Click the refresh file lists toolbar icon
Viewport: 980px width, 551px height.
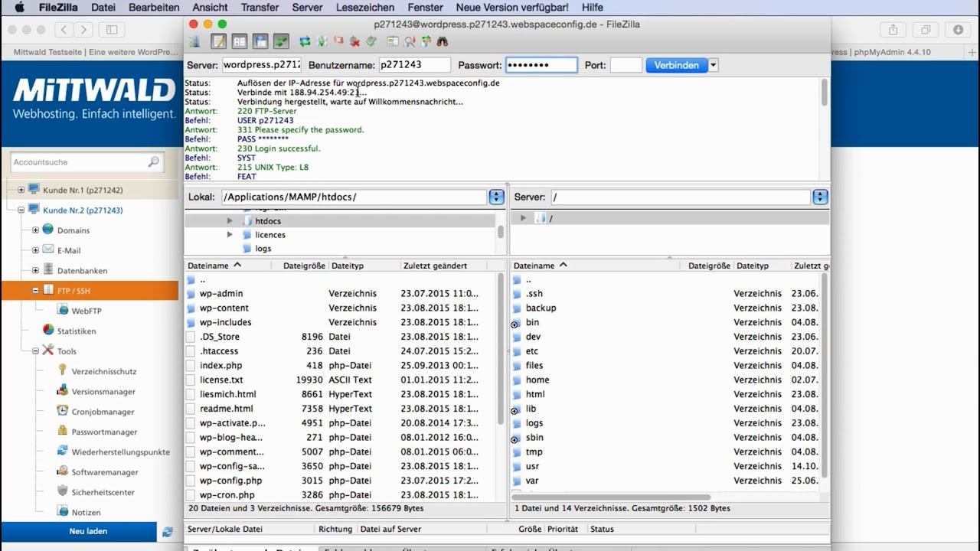point(305,41)
